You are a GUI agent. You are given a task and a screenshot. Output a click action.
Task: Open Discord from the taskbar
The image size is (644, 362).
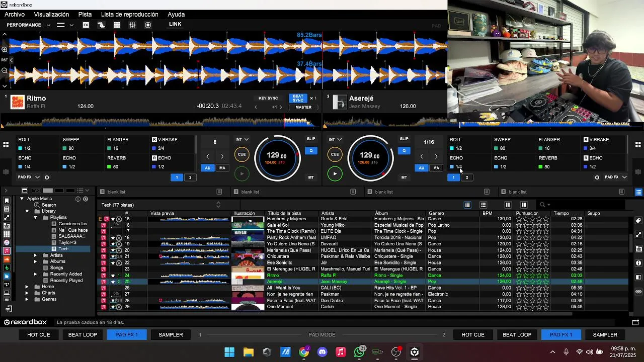[x=323, y=352]
